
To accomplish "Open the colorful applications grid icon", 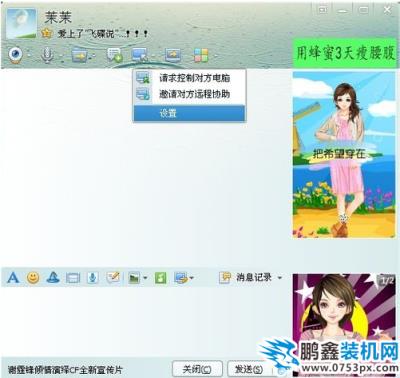I will [x=201, y=55].
